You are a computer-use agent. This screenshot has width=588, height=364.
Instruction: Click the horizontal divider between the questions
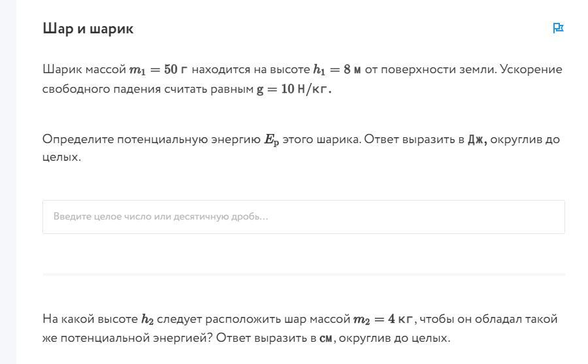click(303, 274)
